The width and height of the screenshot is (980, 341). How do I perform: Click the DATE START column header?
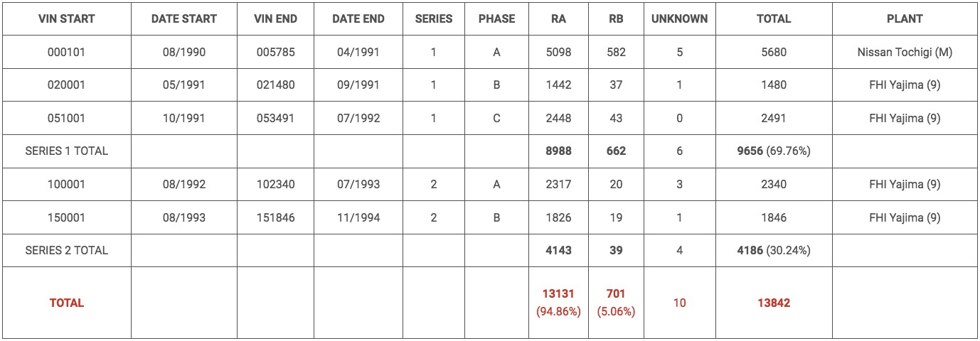point(184,18)
